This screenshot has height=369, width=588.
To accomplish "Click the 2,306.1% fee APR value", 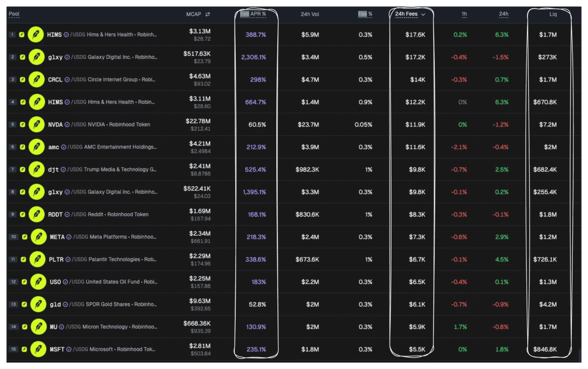I will tap(254, 57).
